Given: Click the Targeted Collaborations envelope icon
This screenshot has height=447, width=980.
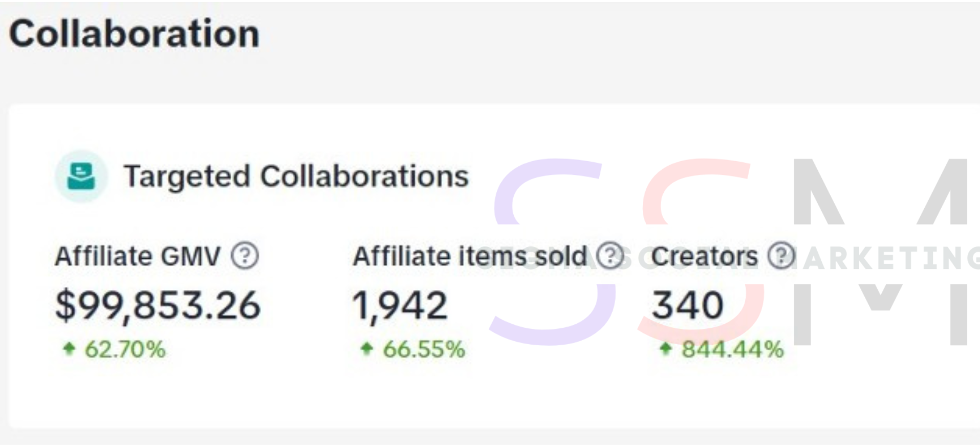Looking at the screenshot, I should (x=81, y=176).
